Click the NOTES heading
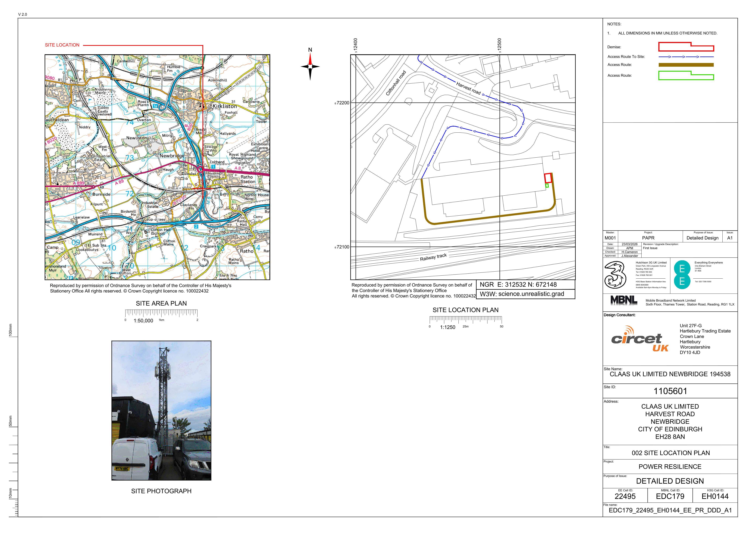The image size is (756, 535). coord(614,24)
